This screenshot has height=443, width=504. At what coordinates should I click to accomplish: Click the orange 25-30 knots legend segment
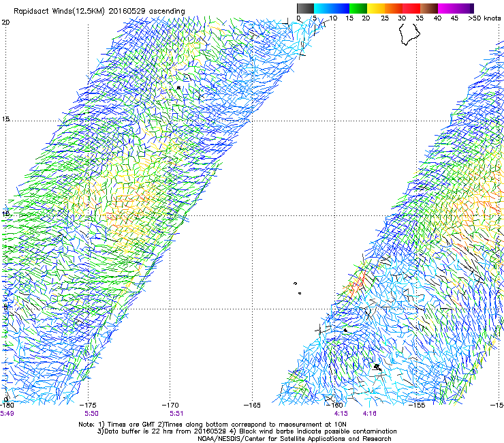pyautogui.click(x=394, y=8)
